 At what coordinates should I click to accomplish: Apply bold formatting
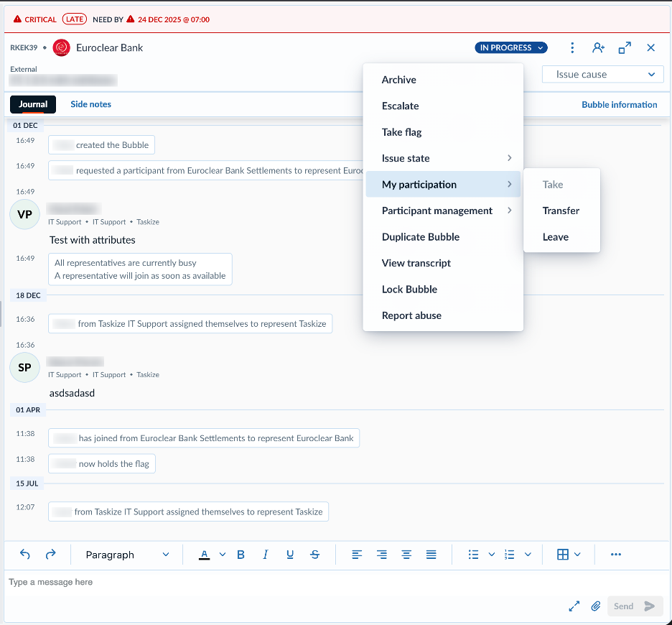point(241,555)
